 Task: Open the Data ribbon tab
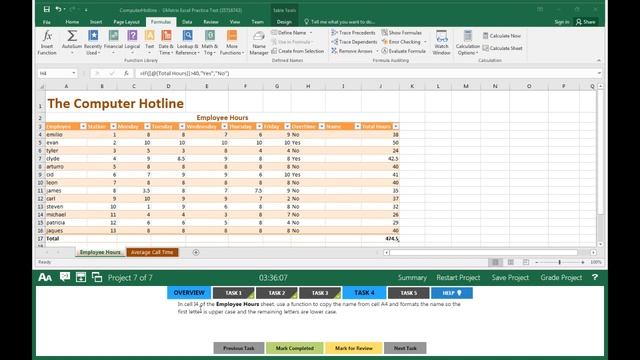click(187, 22)
